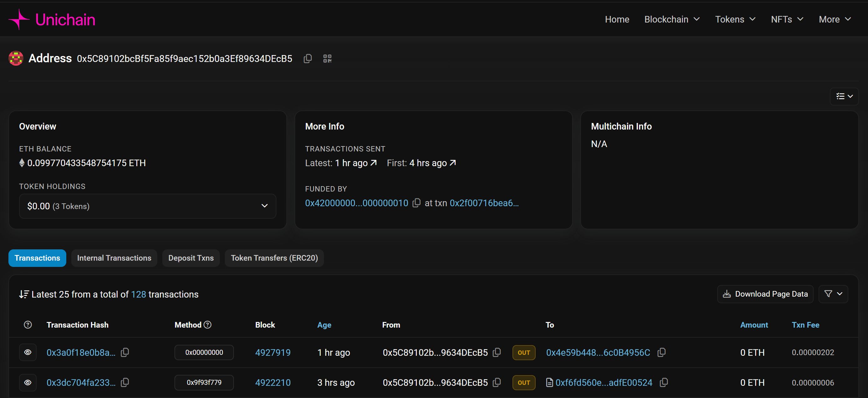The height and width of the screenshot is (398, 868).
Task: Preview transaction 0x3a0f18e0b8a... with eye icon
Action: point(28,352)
